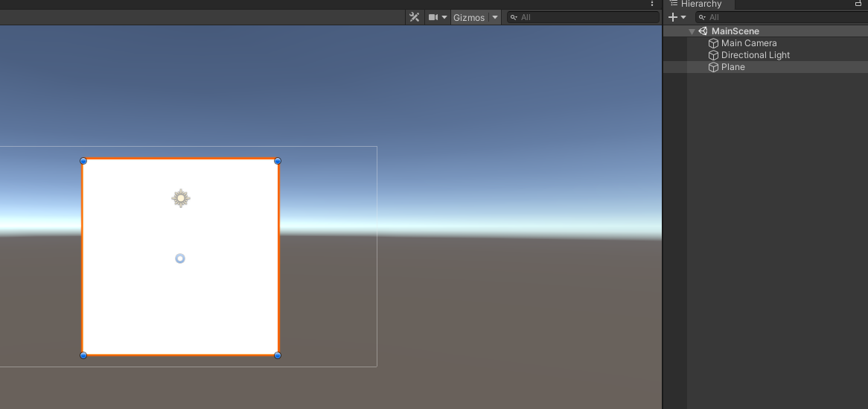Select Directional Light in the Hierarchy
This screenshot has width=868, height=409.
pos(755,55)
